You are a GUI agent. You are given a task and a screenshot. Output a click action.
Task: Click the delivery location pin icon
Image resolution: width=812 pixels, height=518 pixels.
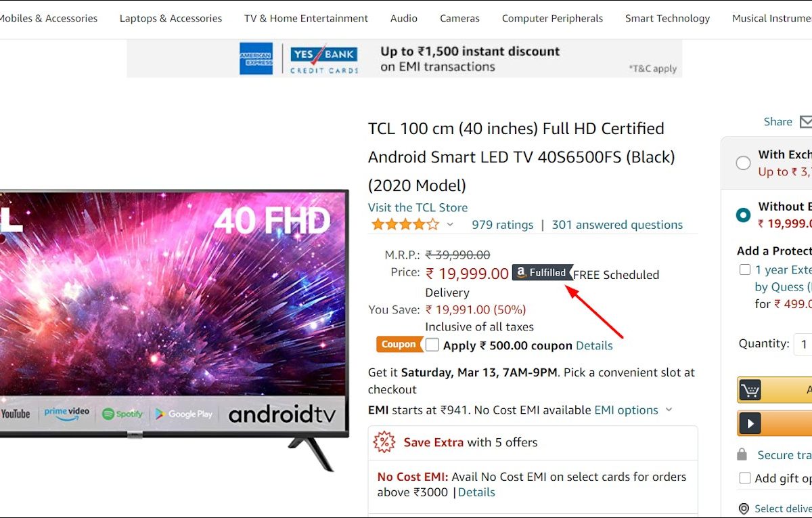click(744, 509)
